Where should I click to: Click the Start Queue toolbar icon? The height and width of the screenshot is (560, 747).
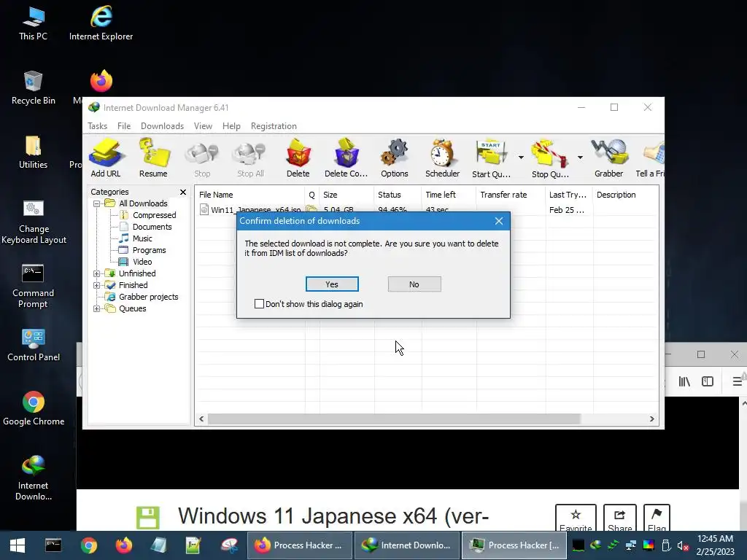[491, 158]
